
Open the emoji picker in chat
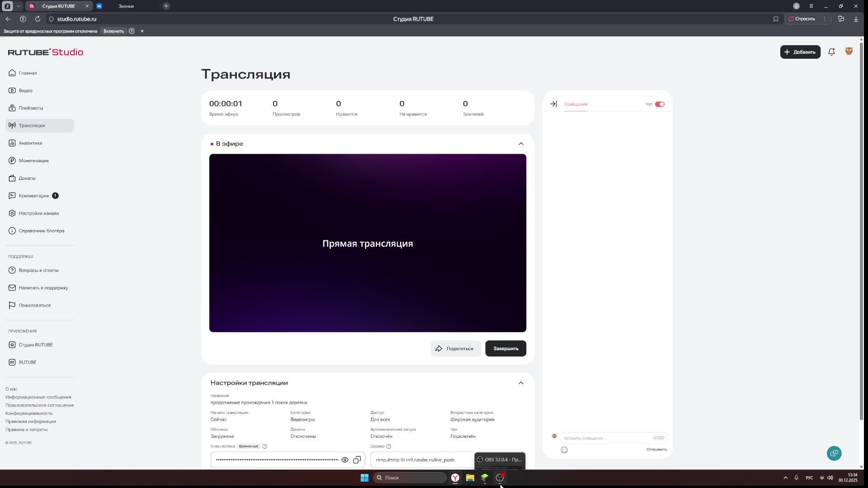(564, 450)
